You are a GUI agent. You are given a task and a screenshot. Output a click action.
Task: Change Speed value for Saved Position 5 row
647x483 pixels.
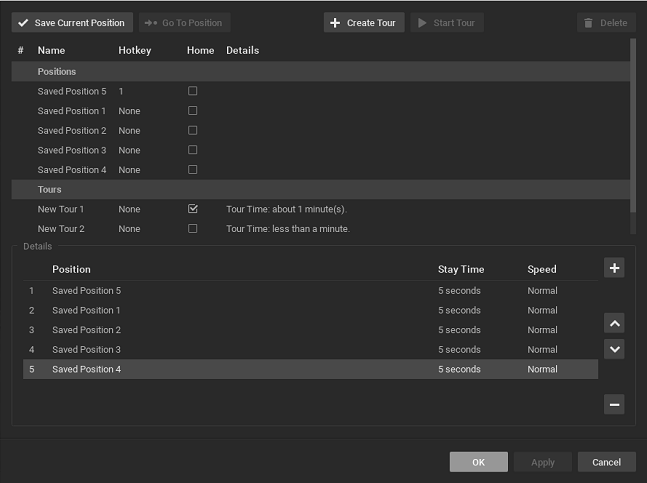pyautogui.click(x=542, y=291)
